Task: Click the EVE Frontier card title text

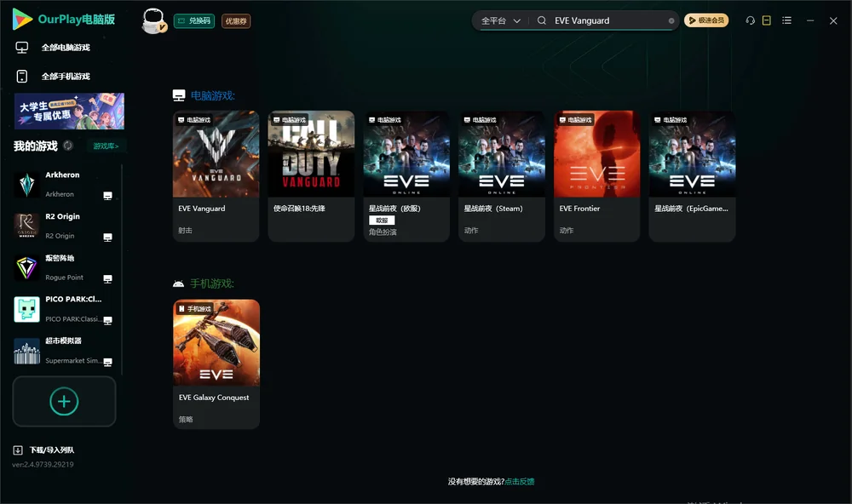Action: (x=579, y=209)
